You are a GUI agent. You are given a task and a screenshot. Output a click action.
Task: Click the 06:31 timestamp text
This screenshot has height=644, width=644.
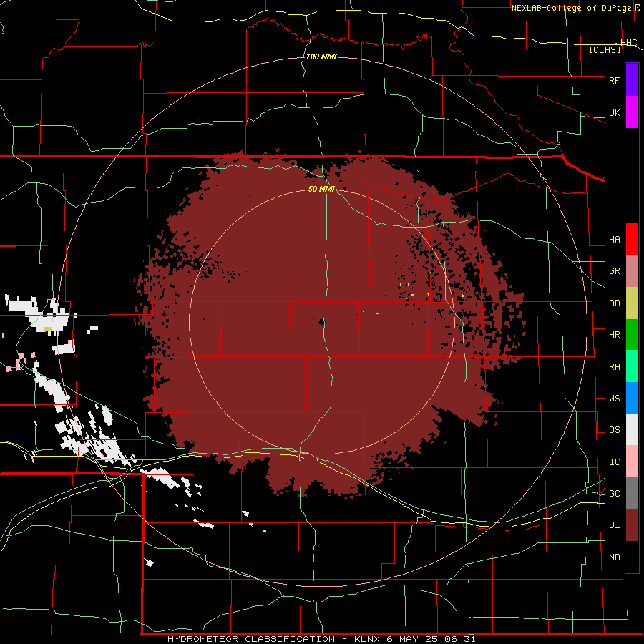[459, 639]
